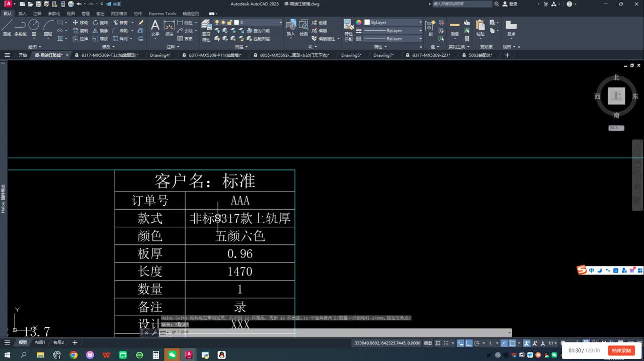The height and width of the screenshot is (361, 644).
Task: Open the 插入 (Insert) ribbon tab
Action: tap(22, 14)
